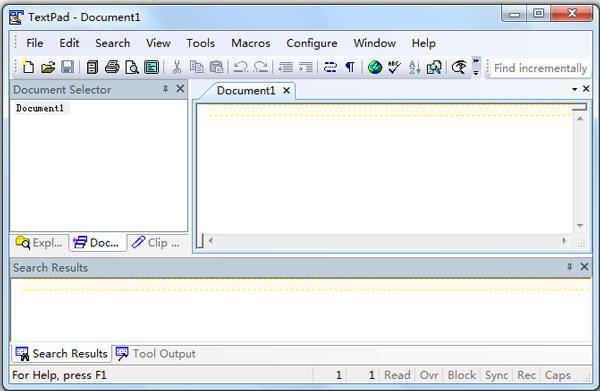
Task: Click the eye icon in toolbar
Action: tap(459, 67)
